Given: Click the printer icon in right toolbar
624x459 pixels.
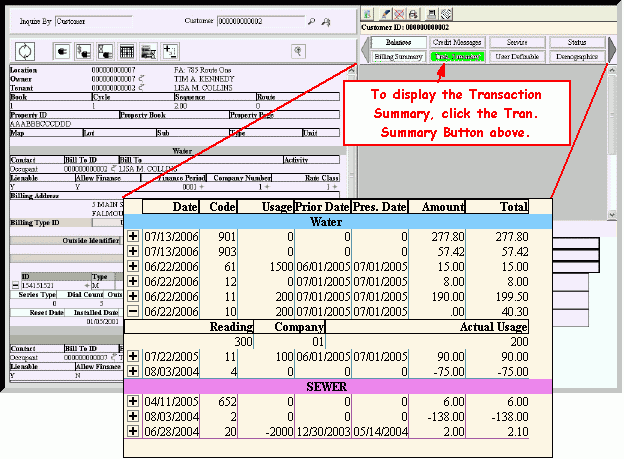Looking at the screenshot, I should (413, 14).
